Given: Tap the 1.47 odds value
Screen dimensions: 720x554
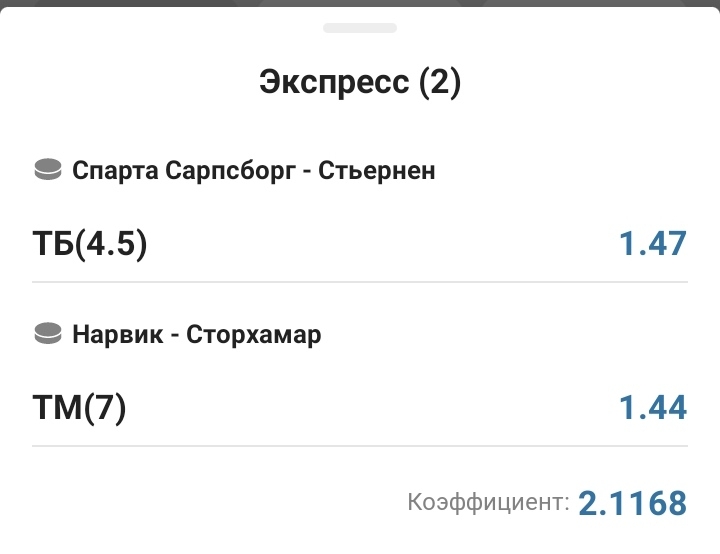Looking at the screenshot, I should pyautogui.click(x=653, y=243).
